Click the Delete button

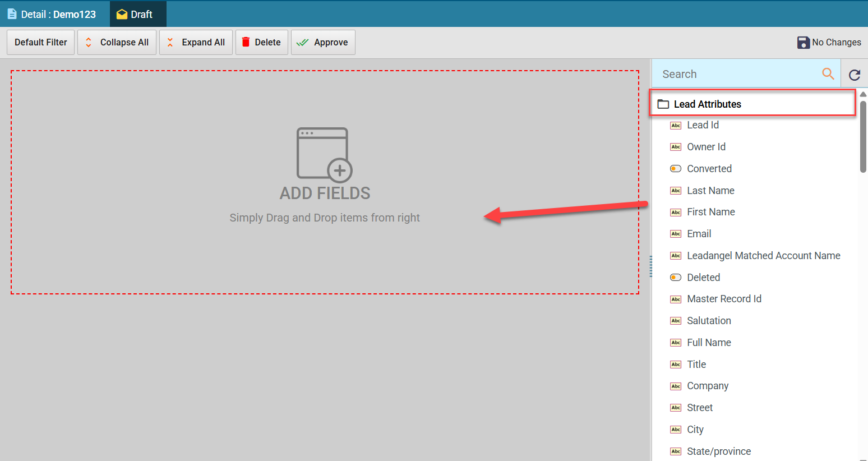[x=261, y=42]
